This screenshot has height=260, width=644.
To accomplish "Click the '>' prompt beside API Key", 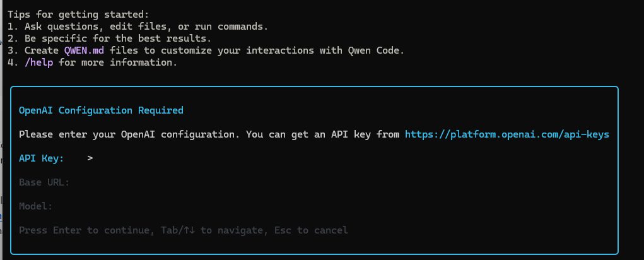I will click(91, 158).
